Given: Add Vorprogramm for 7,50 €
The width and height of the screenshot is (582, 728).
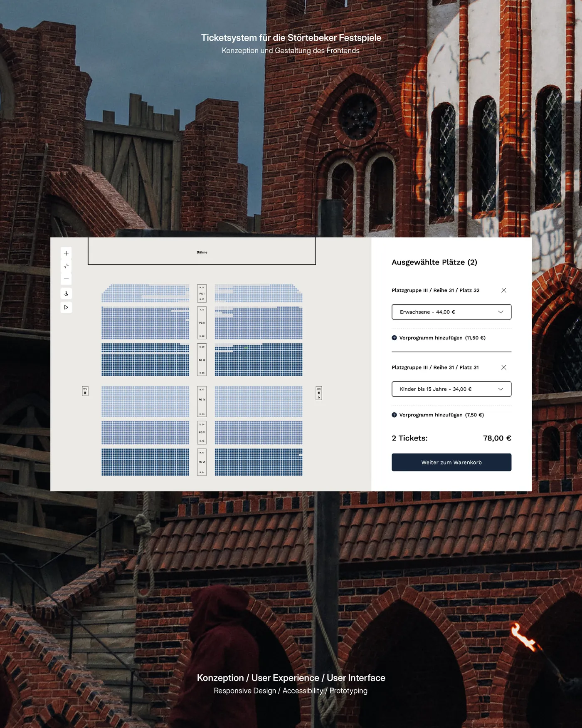Looking at the screenshot, I should click(438, 415).
